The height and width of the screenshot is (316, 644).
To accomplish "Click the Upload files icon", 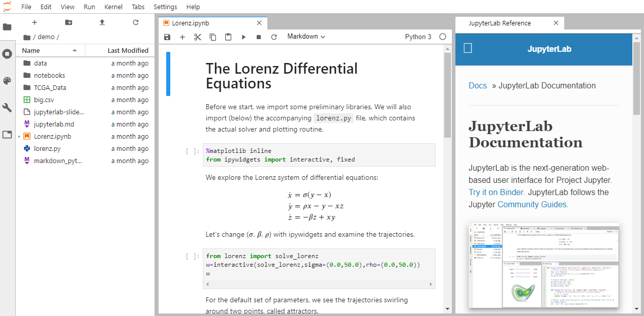I will [102, 22].
